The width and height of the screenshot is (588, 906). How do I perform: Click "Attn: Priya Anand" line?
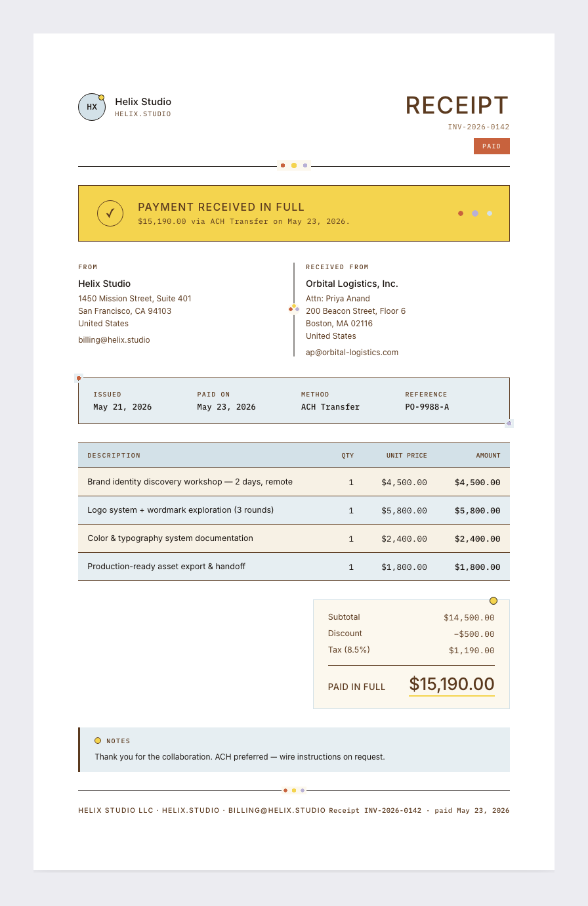point(338,299)
